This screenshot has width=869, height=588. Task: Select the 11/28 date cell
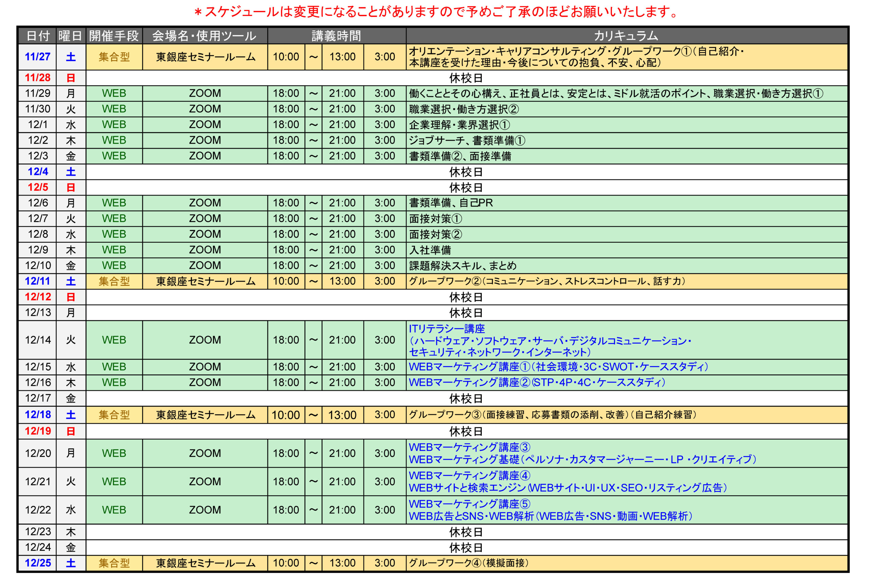[x=37, y=78]
